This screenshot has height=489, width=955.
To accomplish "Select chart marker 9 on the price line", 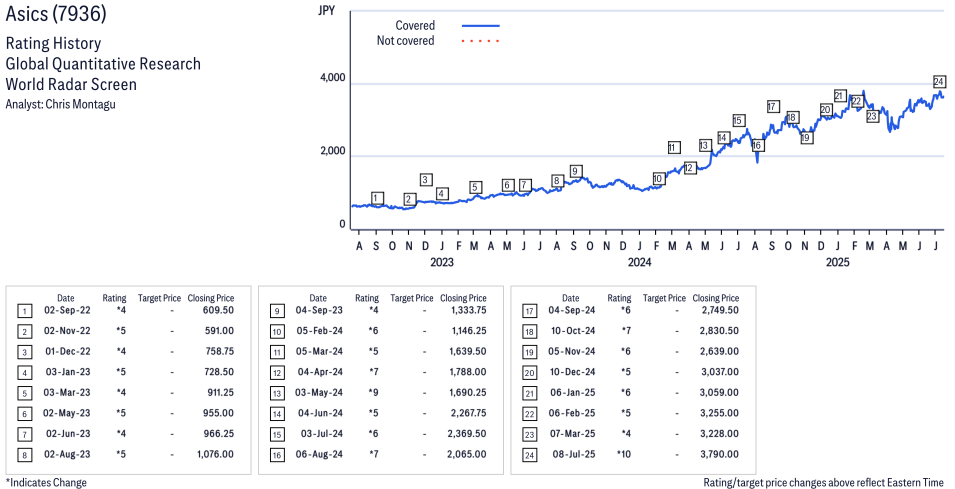I will click(576, 171).
